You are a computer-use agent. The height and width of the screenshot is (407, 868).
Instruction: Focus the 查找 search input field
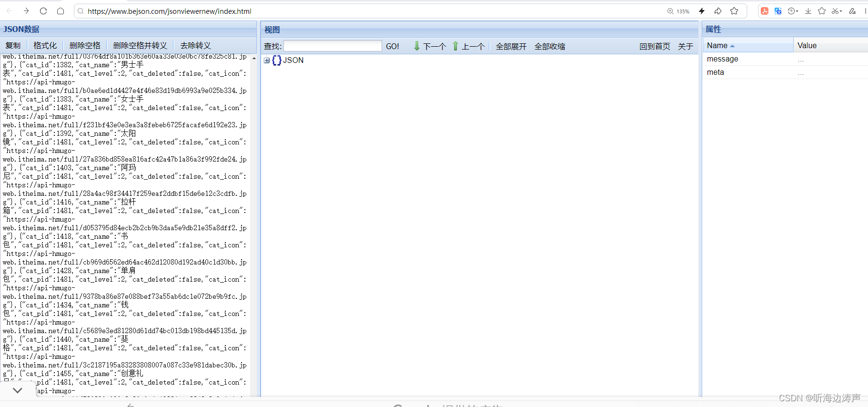(333, 46)
